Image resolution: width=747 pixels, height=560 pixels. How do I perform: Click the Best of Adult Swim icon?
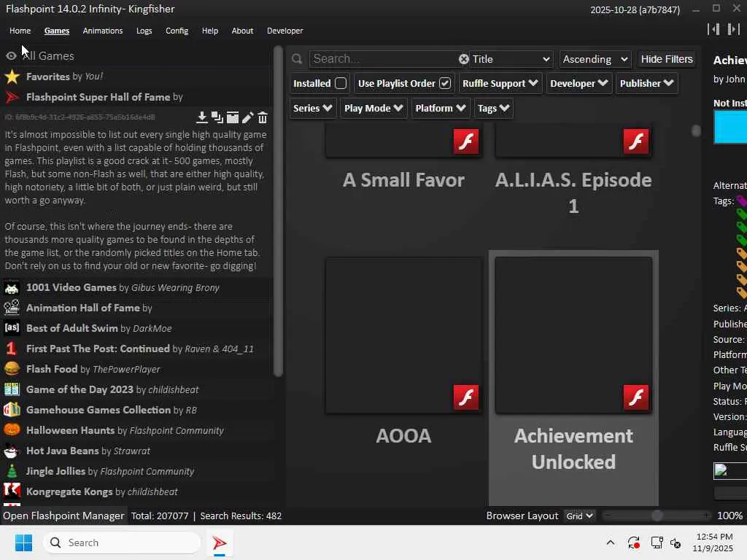12,328
